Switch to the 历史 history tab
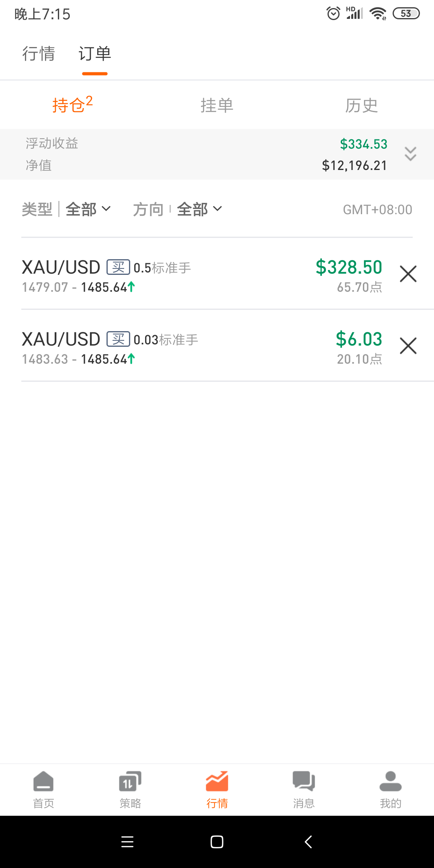The width and height of the screenshot is (434, 868). 361,106
